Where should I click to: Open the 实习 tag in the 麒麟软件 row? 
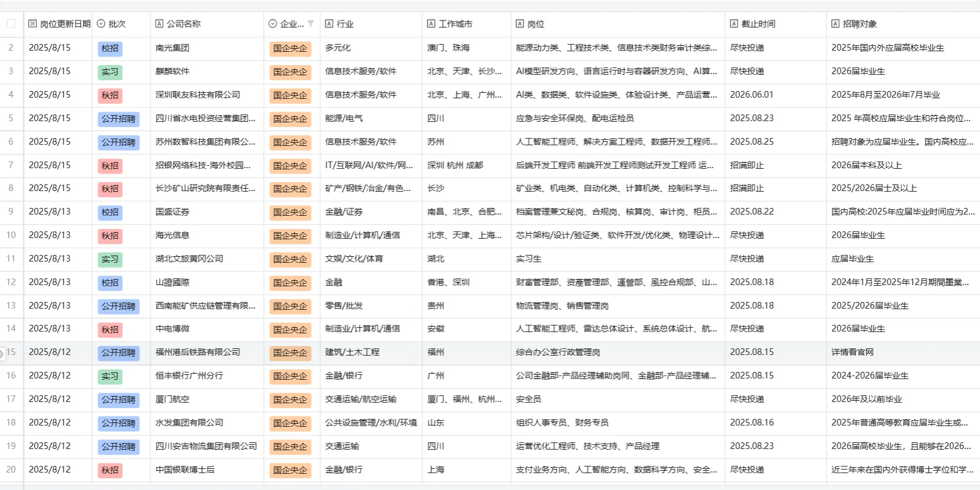[x=110, y=72]
